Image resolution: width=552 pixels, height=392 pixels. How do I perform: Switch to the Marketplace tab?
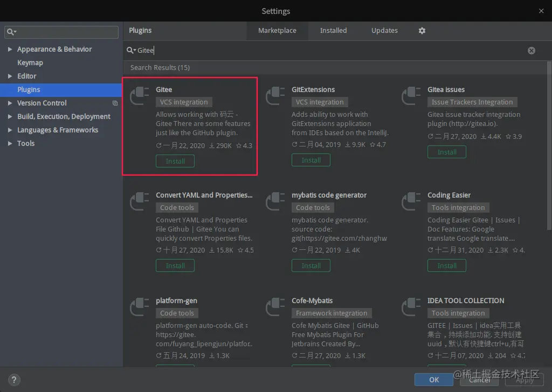(x=277, y=31)
